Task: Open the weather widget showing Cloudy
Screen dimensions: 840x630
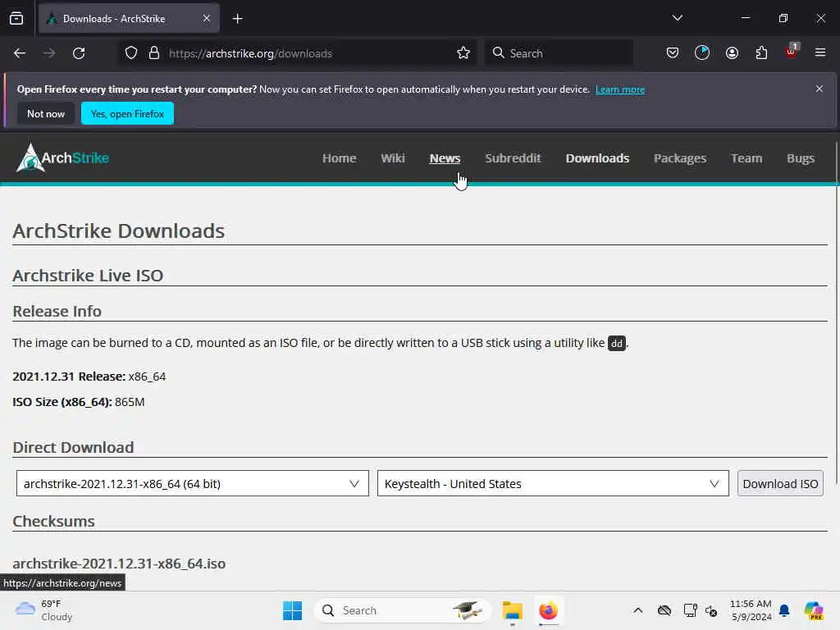Action: point(44,610)
